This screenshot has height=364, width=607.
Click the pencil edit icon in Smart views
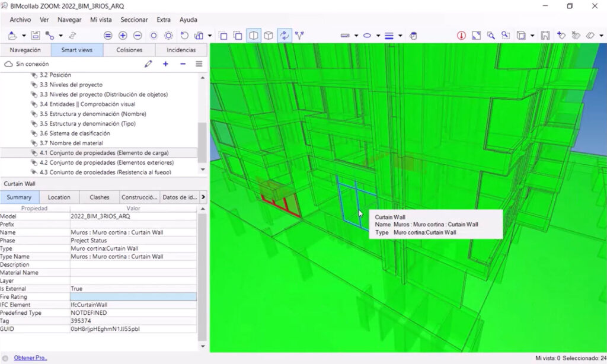click(x=148, y=64)
